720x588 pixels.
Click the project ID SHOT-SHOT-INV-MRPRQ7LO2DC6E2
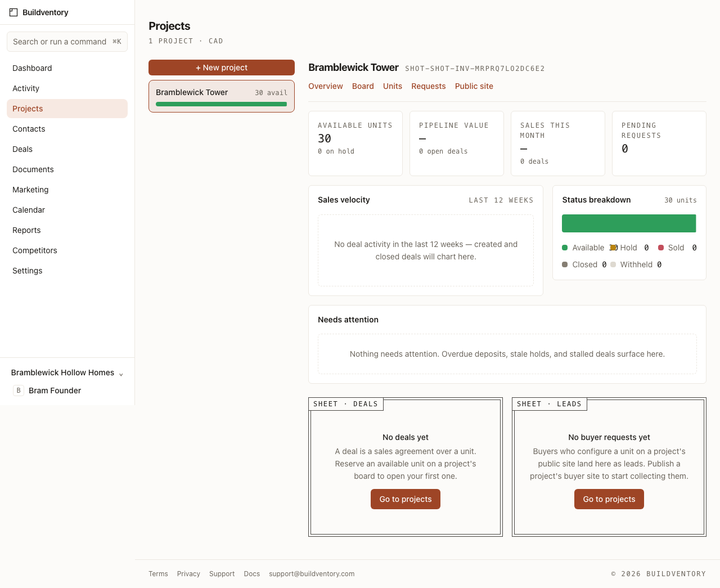(475, 69)
